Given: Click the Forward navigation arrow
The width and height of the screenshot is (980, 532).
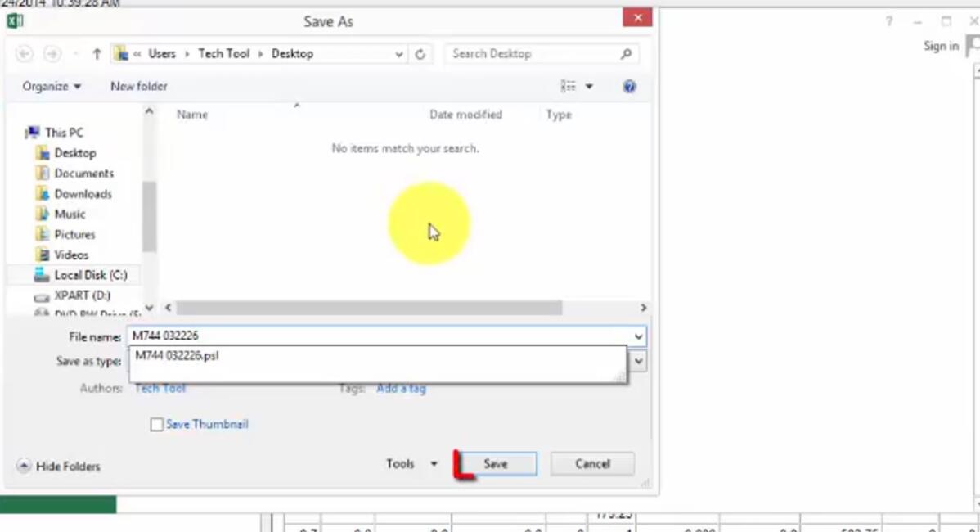Looking at the screenshot, I should pos(52,54).
